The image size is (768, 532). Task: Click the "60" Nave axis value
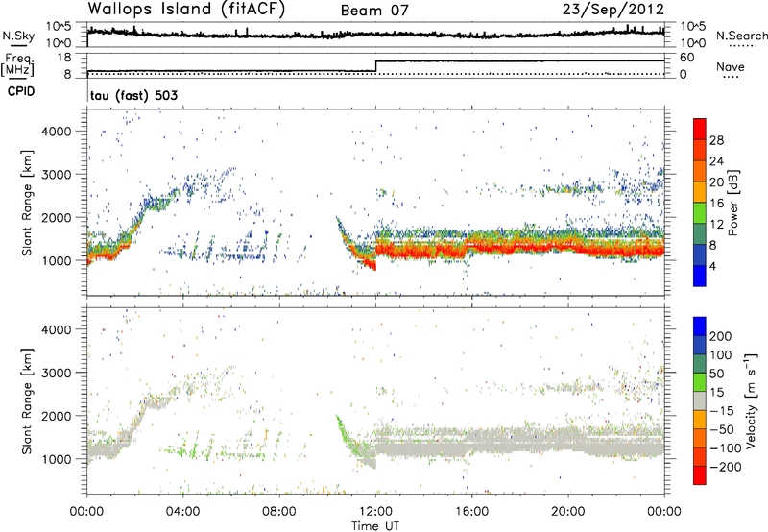click(x=687, y=58)
